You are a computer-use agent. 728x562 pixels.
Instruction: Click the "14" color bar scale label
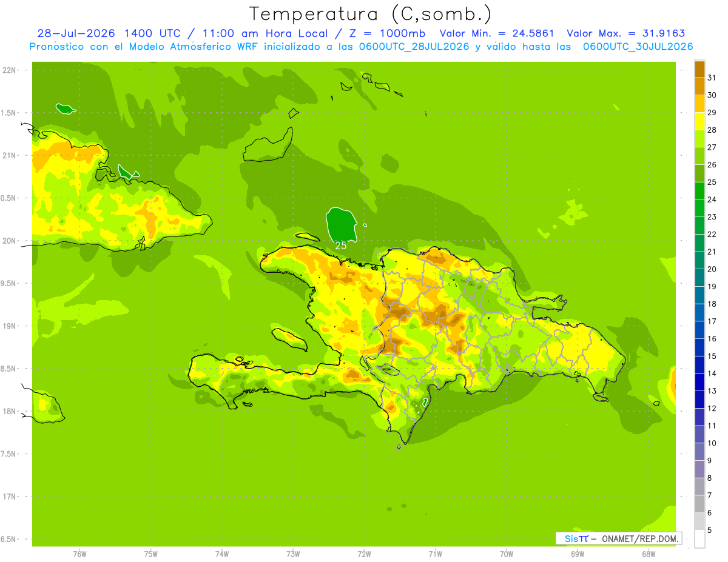click(712, 373)
